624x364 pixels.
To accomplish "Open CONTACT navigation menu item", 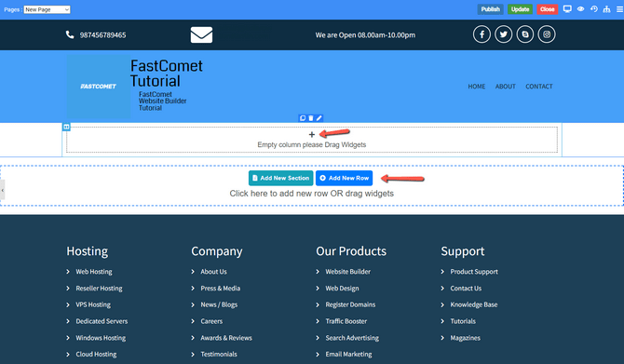I will pyautogui.click(x=539, y=87).
